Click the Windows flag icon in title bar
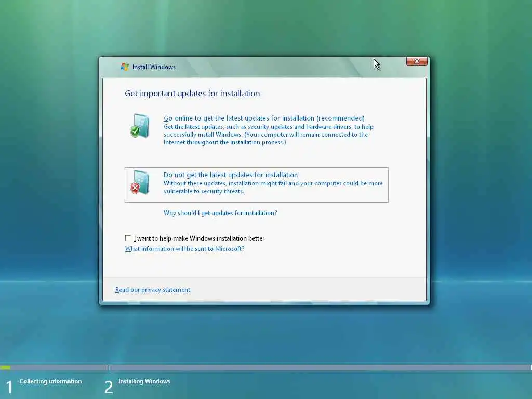Screen dimensions: 532x399 [125, 67]
